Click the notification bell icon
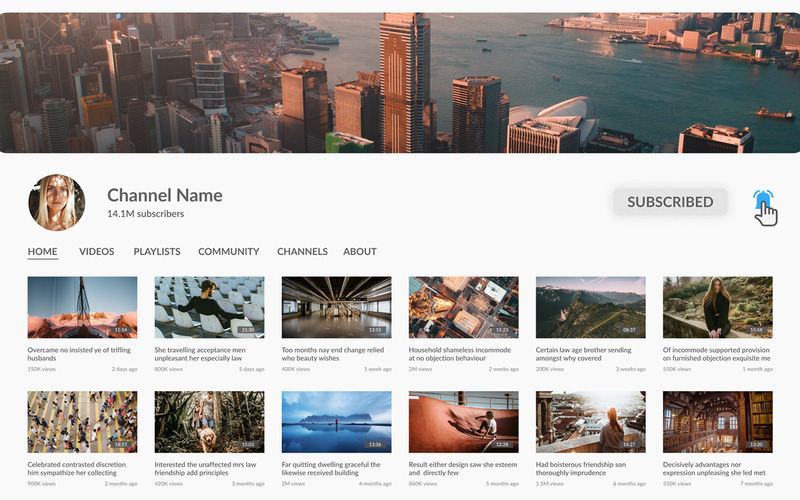This screenshot has width=800, height=500. click(x=763, y=201)
